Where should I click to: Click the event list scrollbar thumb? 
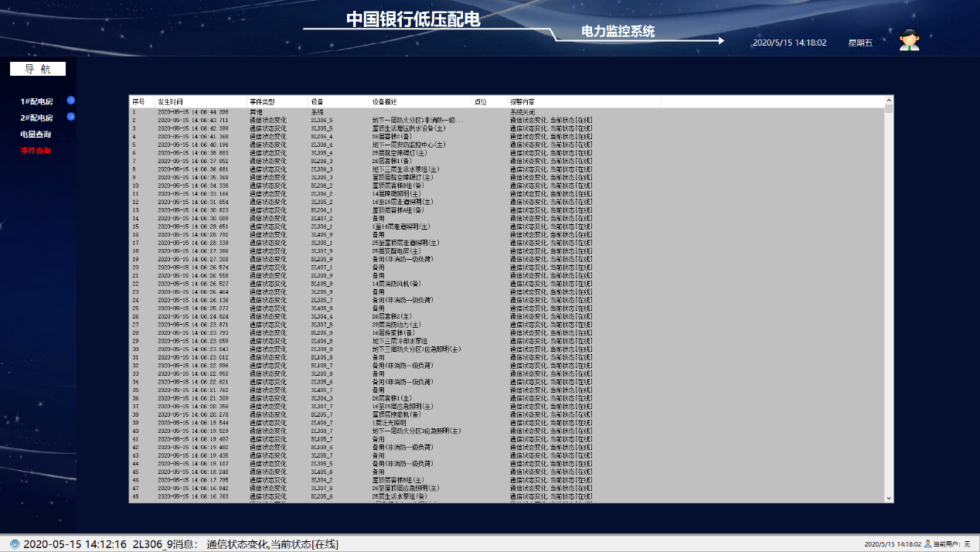(x=889, y=109)
